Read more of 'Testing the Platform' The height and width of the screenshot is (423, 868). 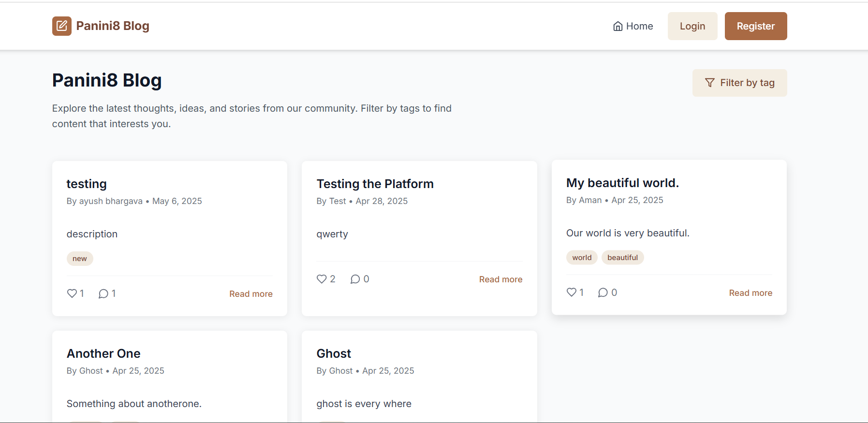[500, 279]
